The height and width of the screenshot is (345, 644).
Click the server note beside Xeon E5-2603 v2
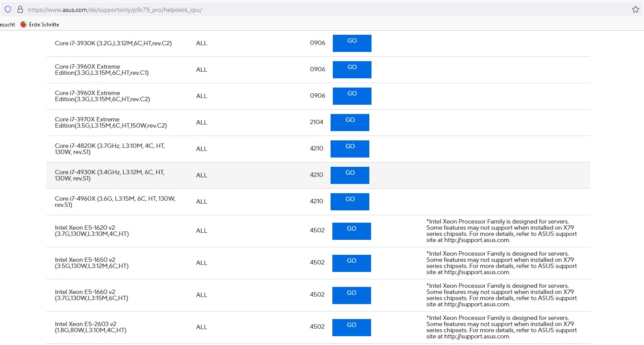pyautogui.click(x=502, y=327)
